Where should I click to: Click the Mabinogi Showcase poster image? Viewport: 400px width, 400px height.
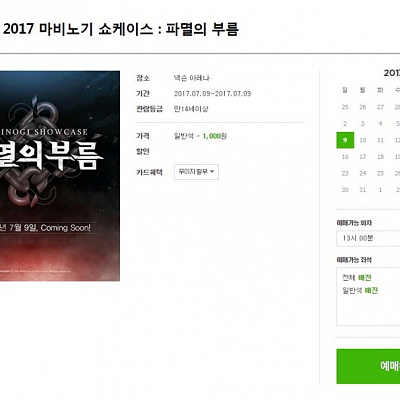click(60, 176)
